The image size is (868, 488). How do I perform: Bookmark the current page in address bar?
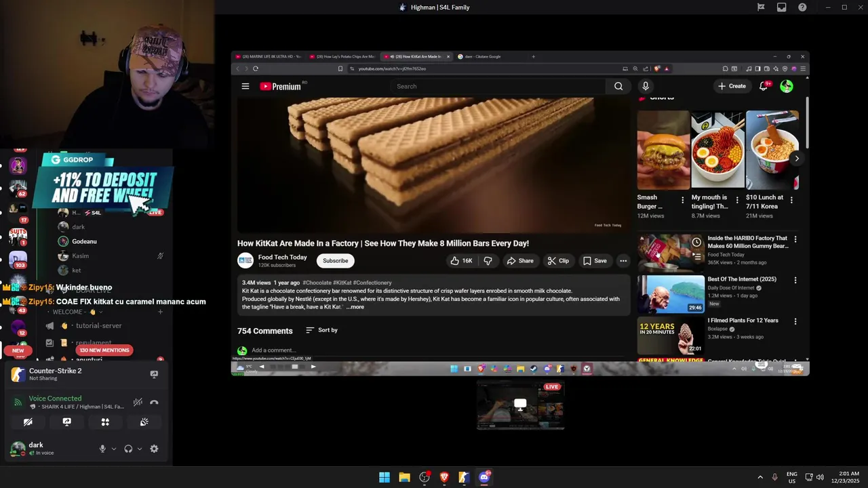340,68
